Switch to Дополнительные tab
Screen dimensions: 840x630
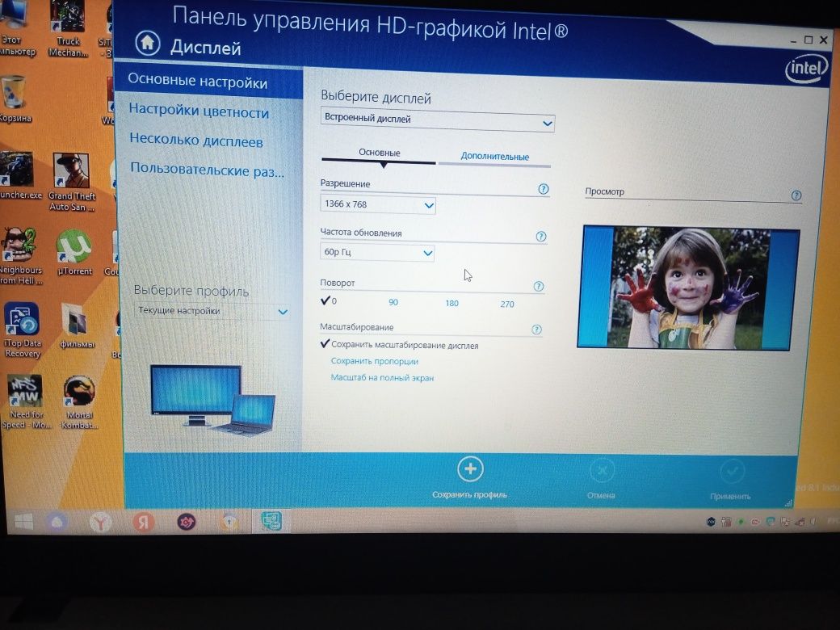coord(494,157)
